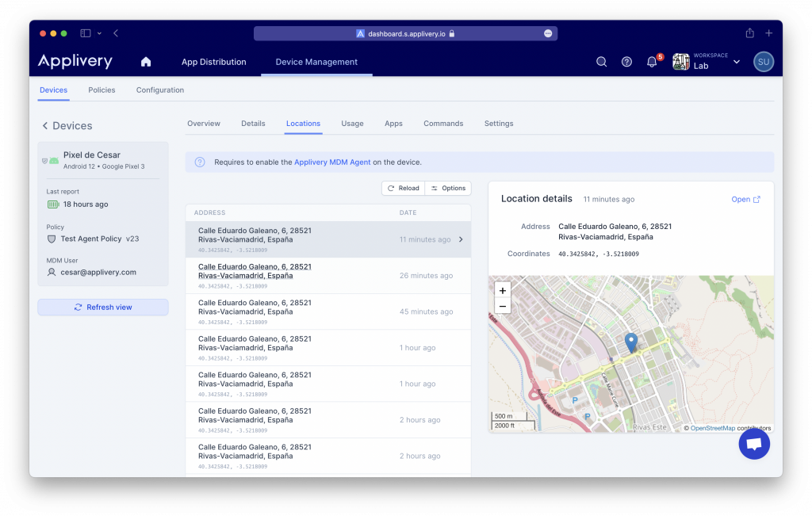
Task: Click Safari share icon
Action: pyautogui.click(x=749, y=33)
